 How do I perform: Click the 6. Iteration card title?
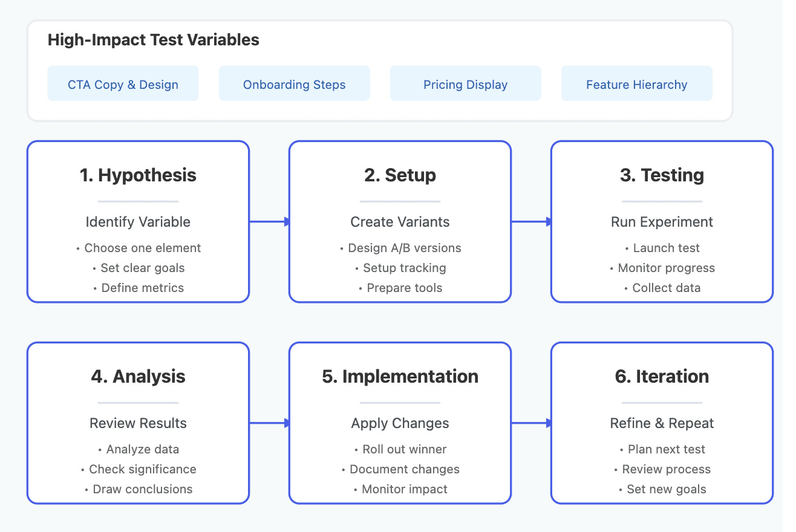[662, 377]
